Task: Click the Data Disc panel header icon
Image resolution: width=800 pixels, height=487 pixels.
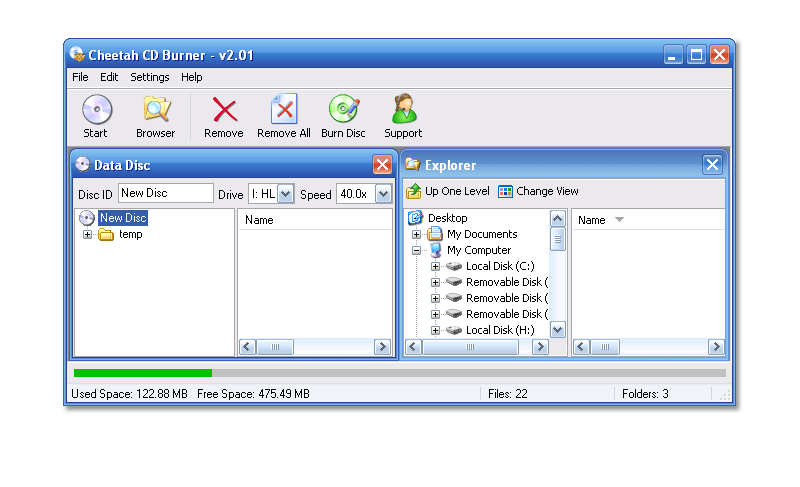Action: coord(82,164)
